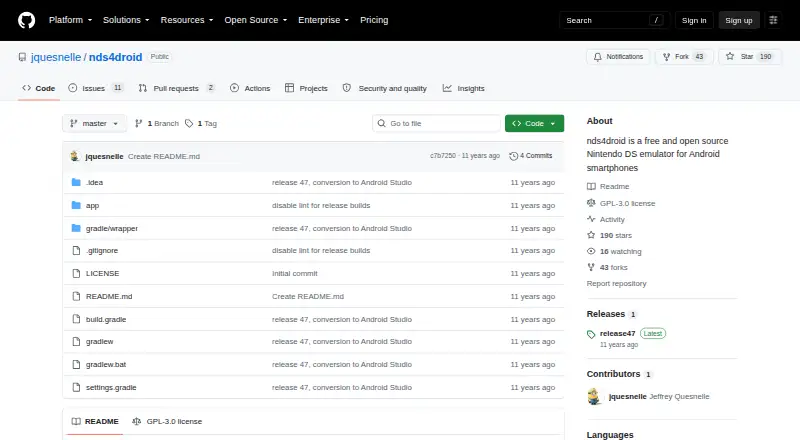Image resolution: width=800 pixels, height=440 pixels.
Task: Open the LICENSE file
Action: pos(103,274)
